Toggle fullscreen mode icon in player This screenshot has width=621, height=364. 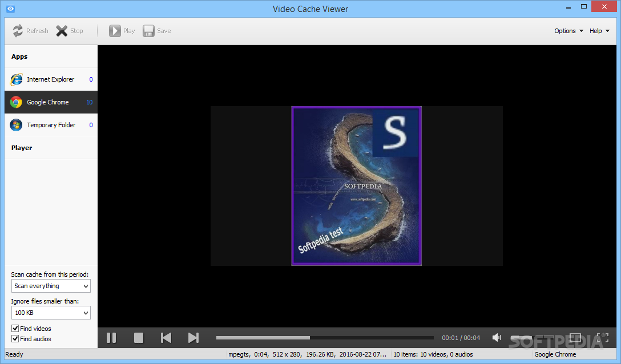(602, 337)
